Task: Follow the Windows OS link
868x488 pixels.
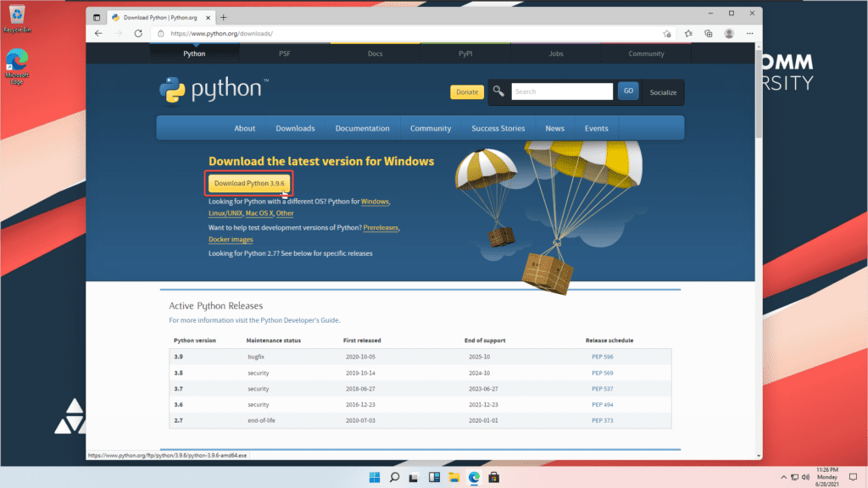Action: [375, 202]
